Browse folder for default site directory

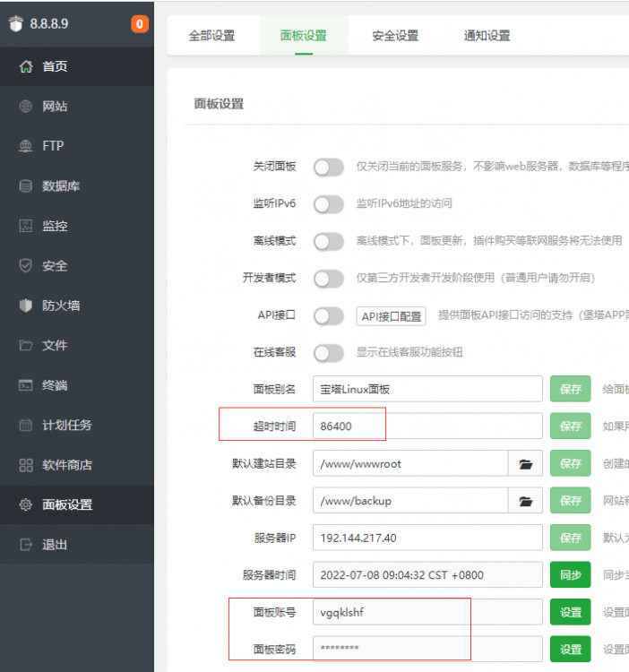point(526,464)
